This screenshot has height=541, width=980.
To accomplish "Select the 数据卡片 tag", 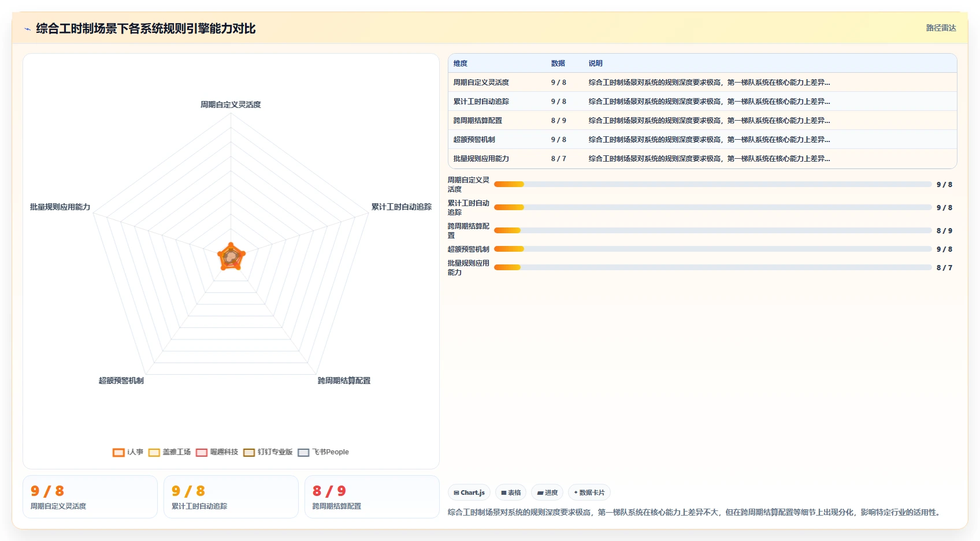I will coord(589,493).
